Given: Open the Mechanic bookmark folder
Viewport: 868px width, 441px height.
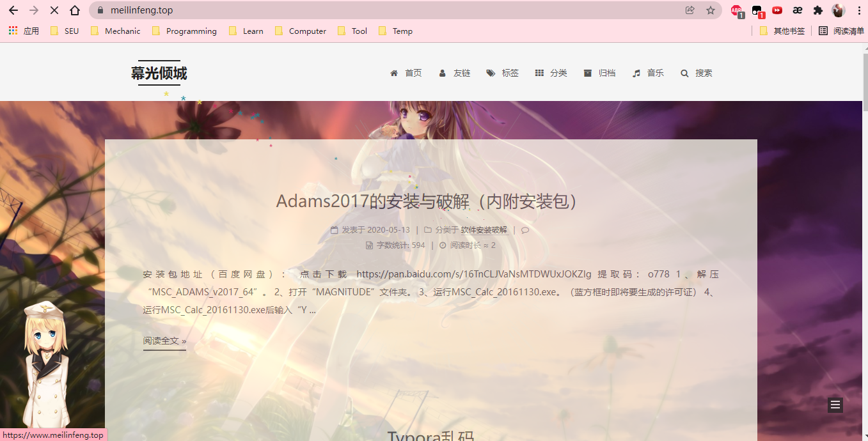Looking at the screenshot, I should click(x=115, y=31).
